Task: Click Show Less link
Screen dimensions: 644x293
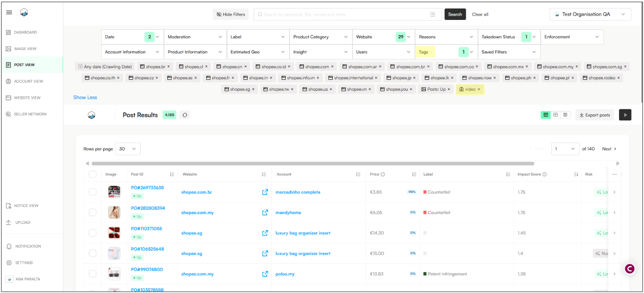Action: (x=85, y=98)
